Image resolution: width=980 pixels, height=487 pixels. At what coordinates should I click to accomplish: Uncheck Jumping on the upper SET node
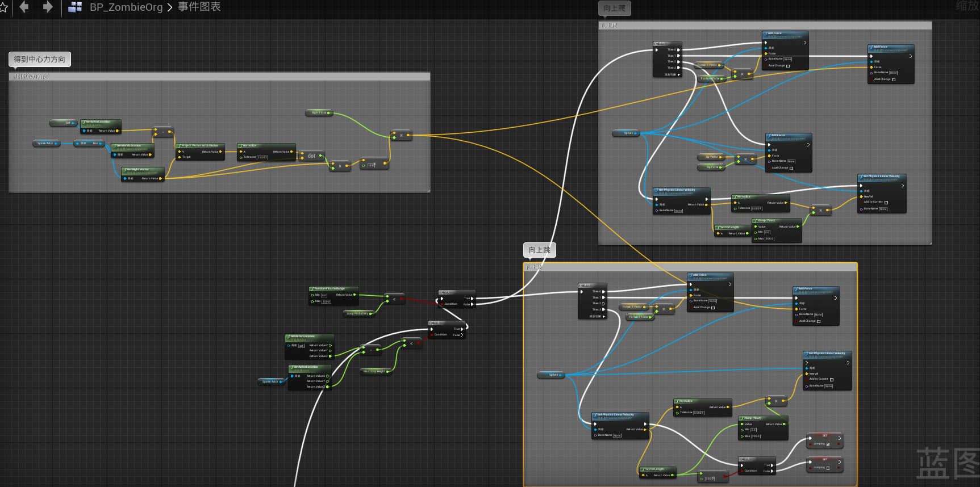tap(828, 444)
